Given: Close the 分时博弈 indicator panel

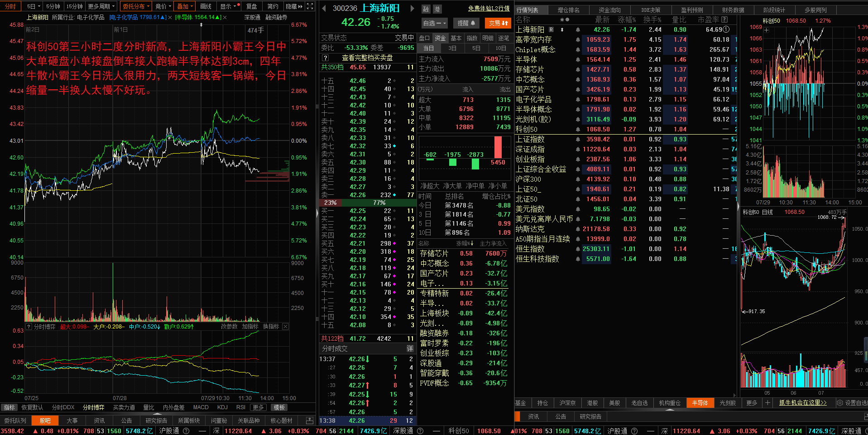Looking at the screenshot, I should point(285,326).
